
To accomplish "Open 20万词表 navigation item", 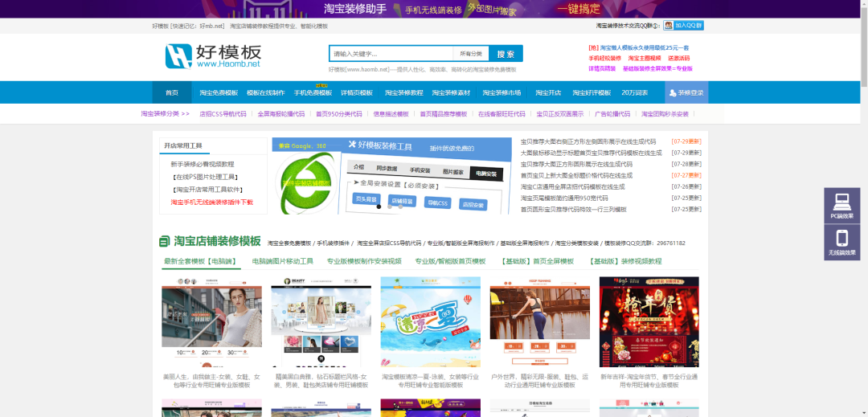I will click(634, 92).
